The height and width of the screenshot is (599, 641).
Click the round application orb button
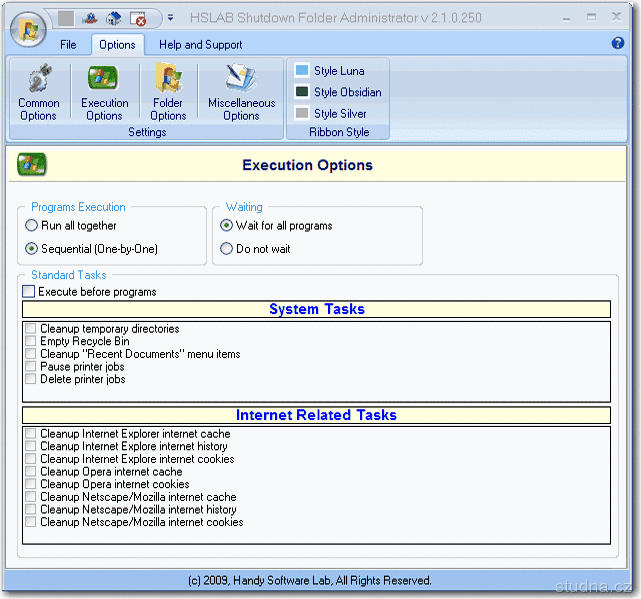click(x=28, y=30)
